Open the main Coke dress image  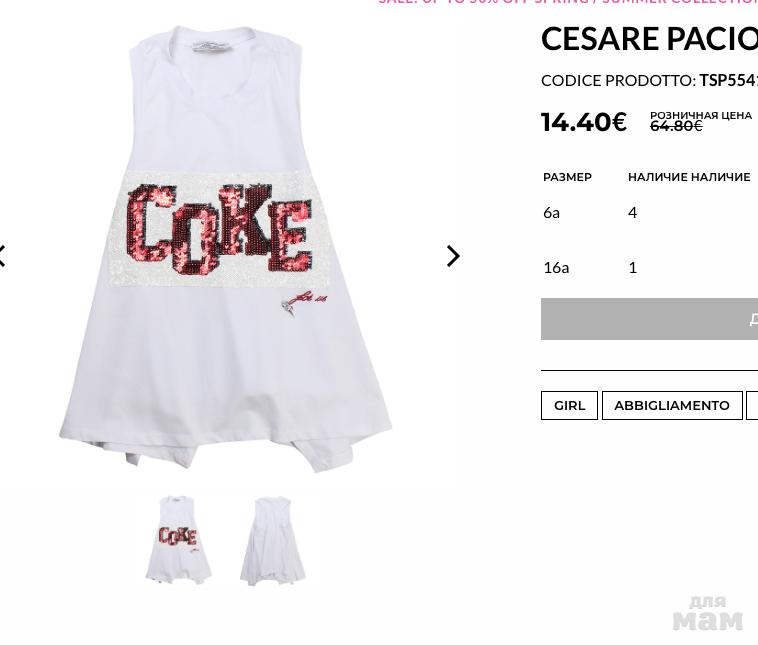point(225,250)
